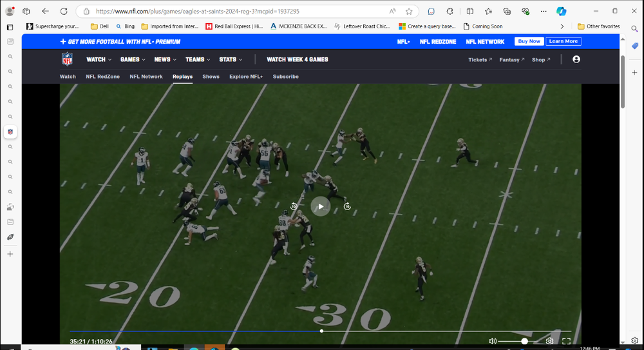
Task: Open the Edge Copilot icon
Action: pyautogui.click(x=562, y=12)
